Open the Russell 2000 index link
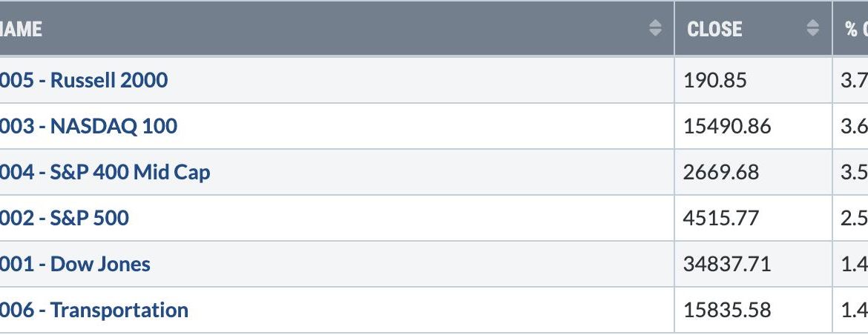Image resolution: width=868 pixels, height=335 pixels. 84,80
